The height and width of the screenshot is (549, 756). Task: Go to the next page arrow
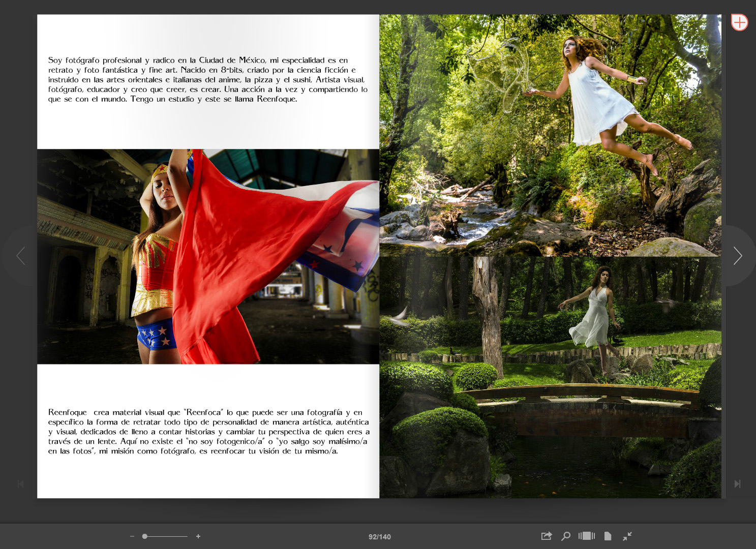[738, 256]
